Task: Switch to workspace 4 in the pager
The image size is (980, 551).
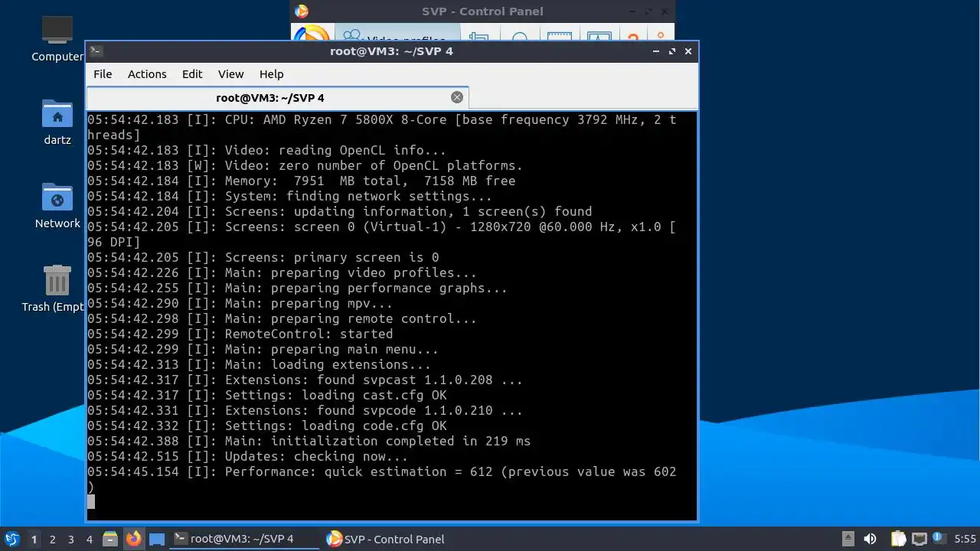Action: pyautogui.click(x=89, y=540)
